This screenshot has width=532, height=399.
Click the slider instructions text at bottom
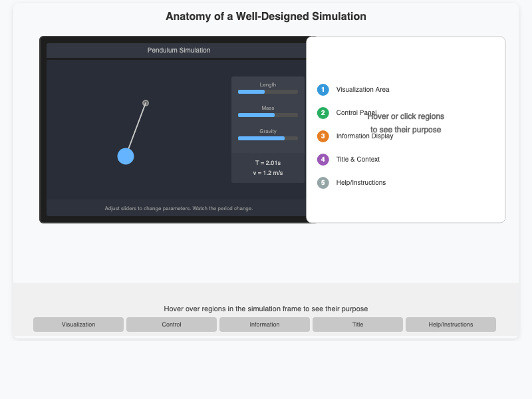(x=178, y=208)
